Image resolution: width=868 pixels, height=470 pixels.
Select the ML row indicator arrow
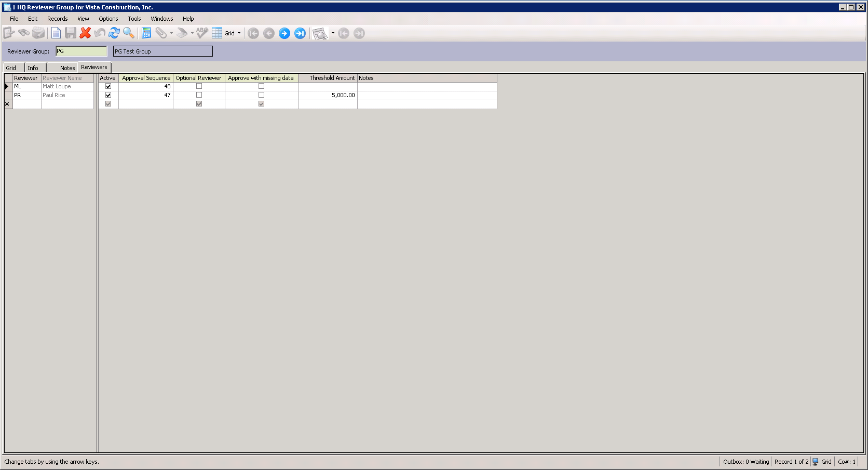click(8, 86)
